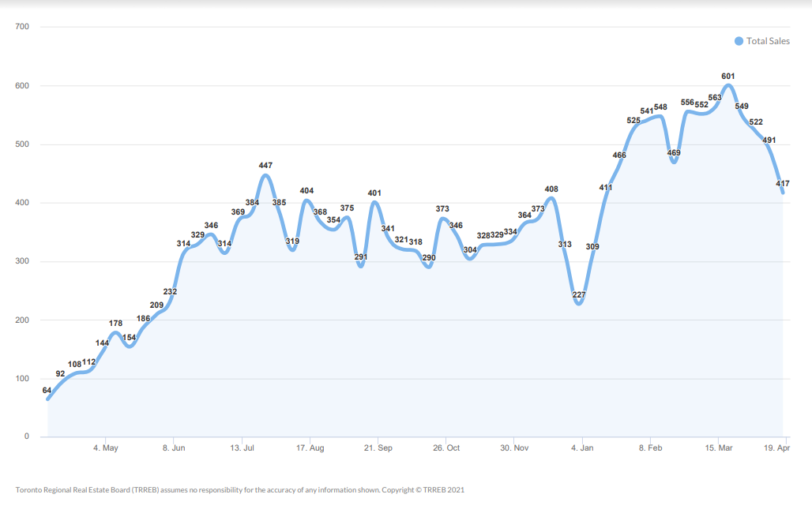Viewport: 812px width, 513px height.
Task: Click the TRREB copyright disclaimer text
Action: (240, 489)
